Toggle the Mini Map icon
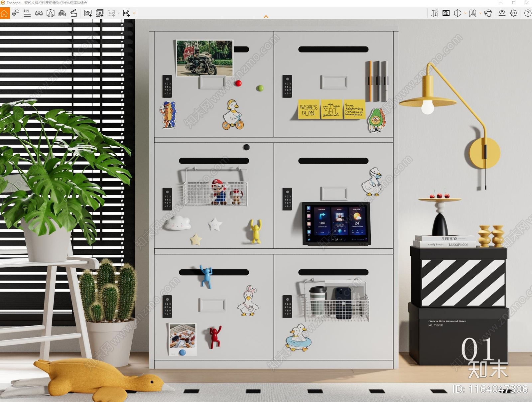The height and width of the screenshot is (402, 532). (x=435, y=13)
